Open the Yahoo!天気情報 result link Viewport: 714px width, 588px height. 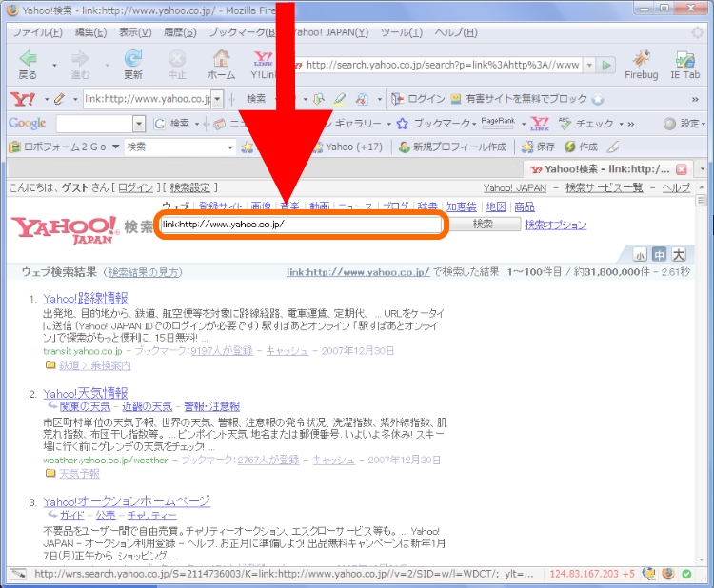pyautogui.click(x=85, y=394)
